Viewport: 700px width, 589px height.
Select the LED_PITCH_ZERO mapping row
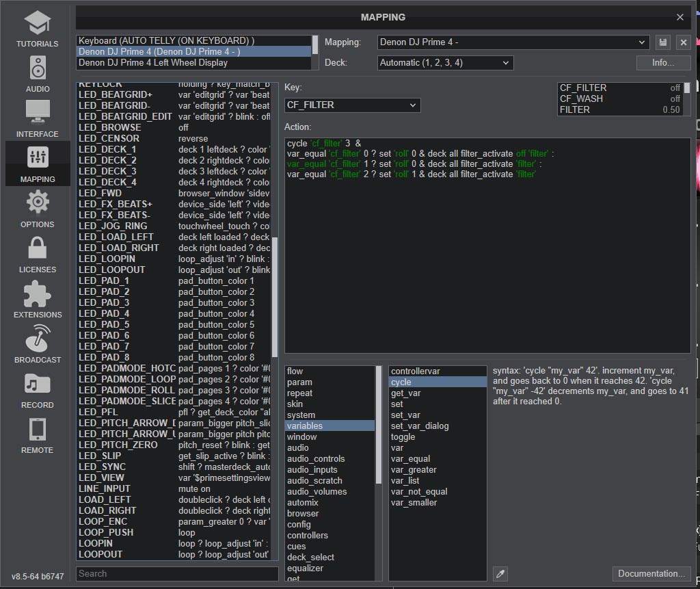(174, 445)
